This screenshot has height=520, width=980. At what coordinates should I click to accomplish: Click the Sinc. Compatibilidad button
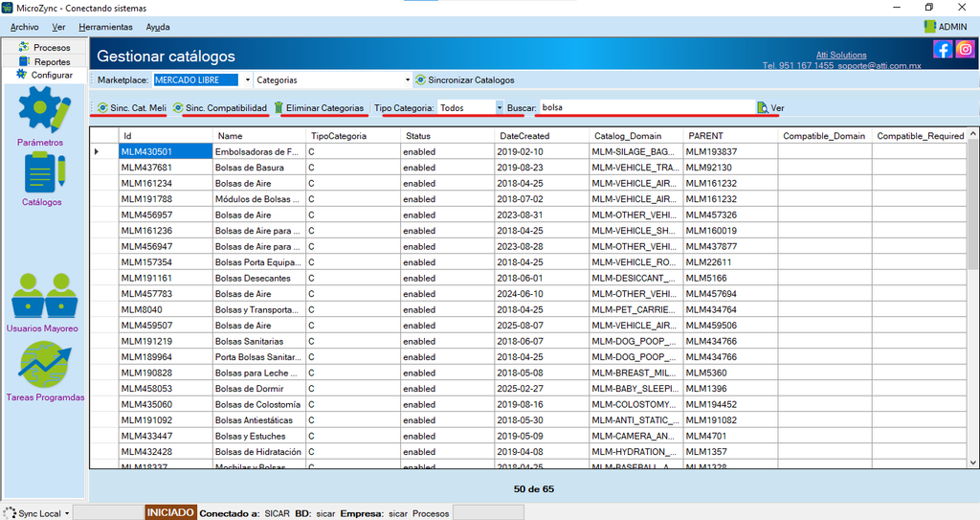tap(220, 107)
